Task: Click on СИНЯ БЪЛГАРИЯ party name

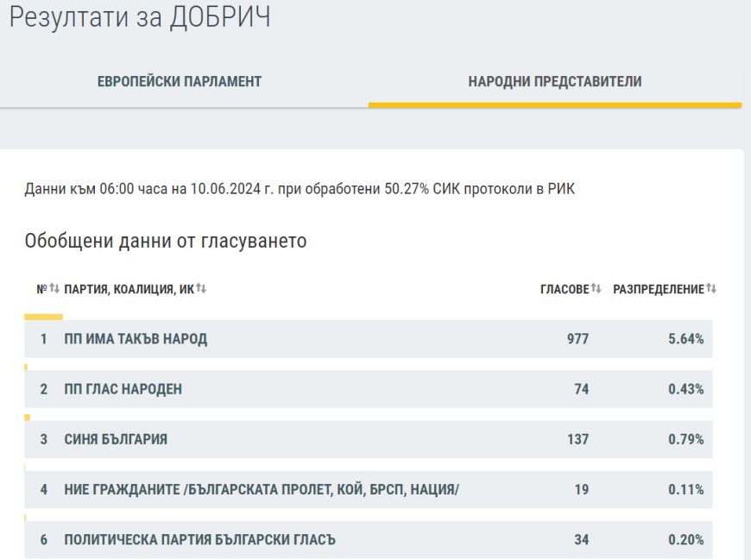Action: [x=116, y=440]
